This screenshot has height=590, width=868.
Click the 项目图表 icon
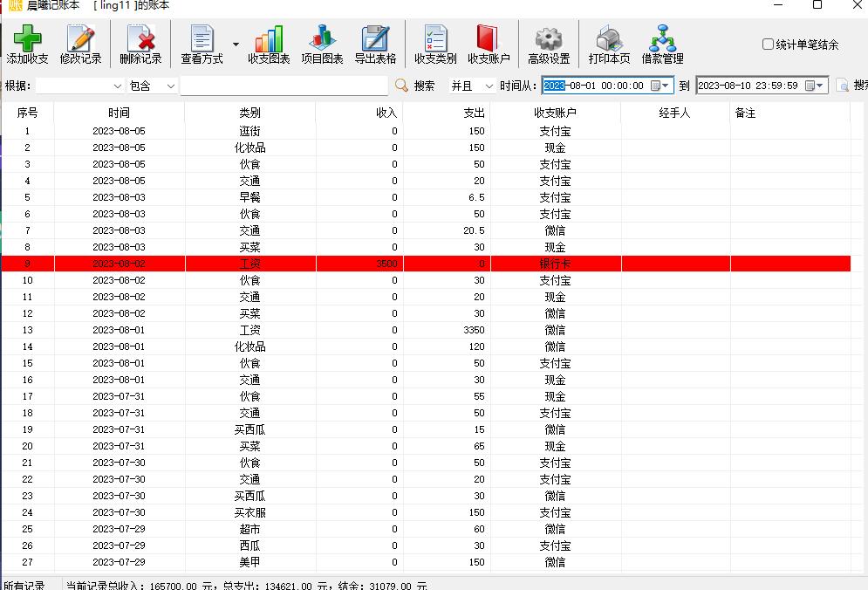(323, 42)
